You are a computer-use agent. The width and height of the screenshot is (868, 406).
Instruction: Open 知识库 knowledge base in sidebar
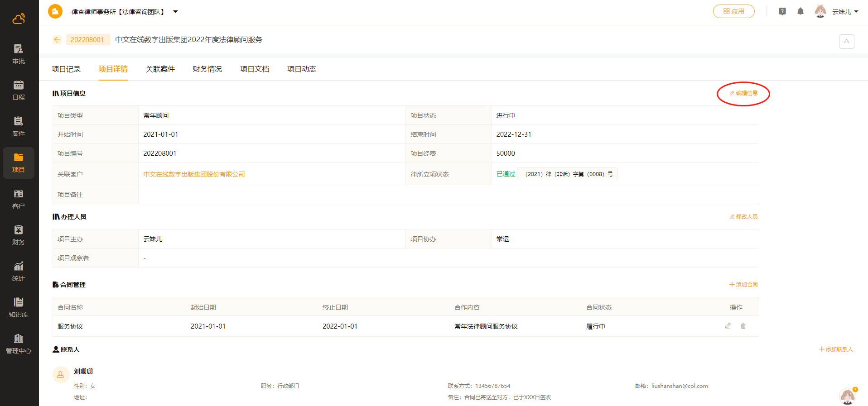[19, 307]
